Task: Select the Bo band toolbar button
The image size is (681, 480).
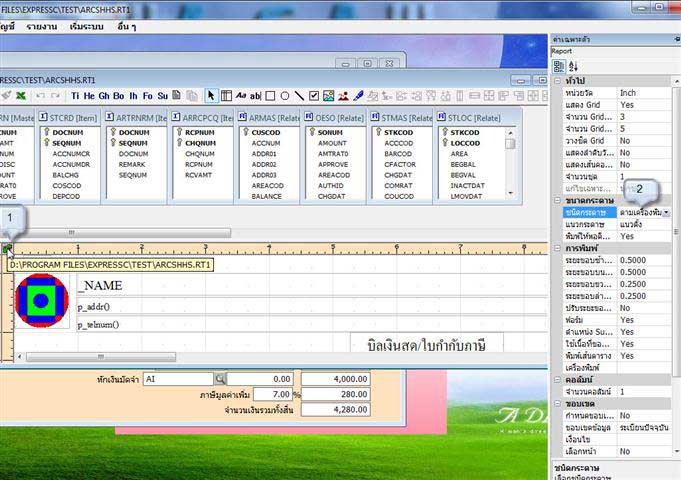Action: coord(119,96)
